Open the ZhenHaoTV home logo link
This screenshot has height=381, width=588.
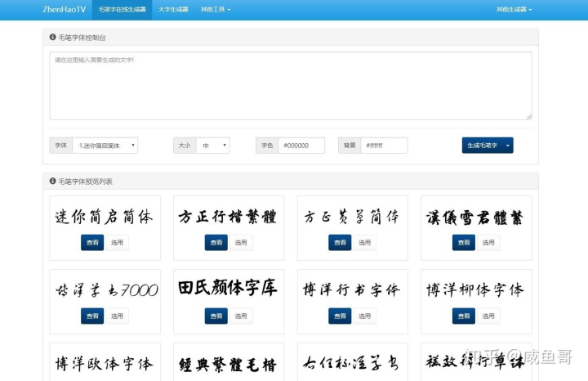65,9
